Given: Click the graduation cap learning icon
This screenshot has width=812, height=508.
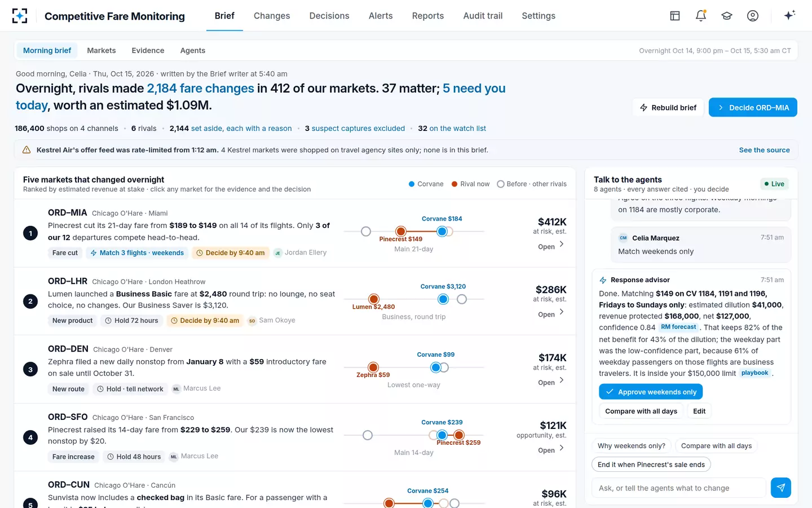Looking at the screenshot, I should pyautogui.click(x=727, y=16).
